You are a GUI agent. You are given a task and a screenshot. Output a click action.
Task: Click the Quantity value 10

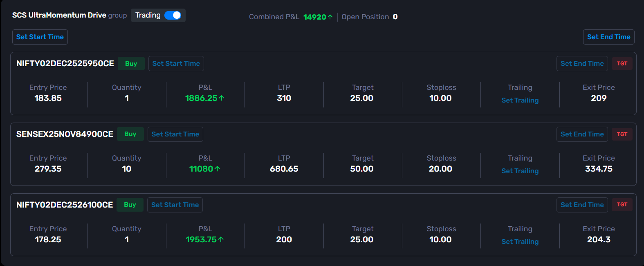[127, 169]
